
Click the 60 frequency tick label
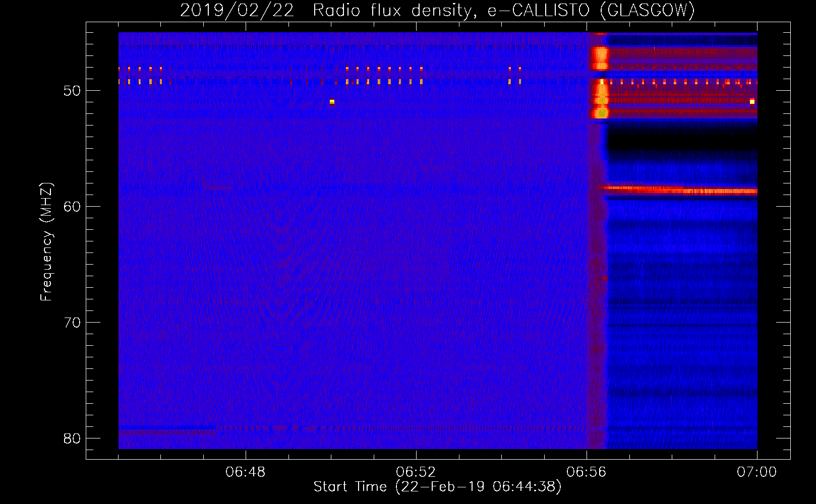coord(73,207)
